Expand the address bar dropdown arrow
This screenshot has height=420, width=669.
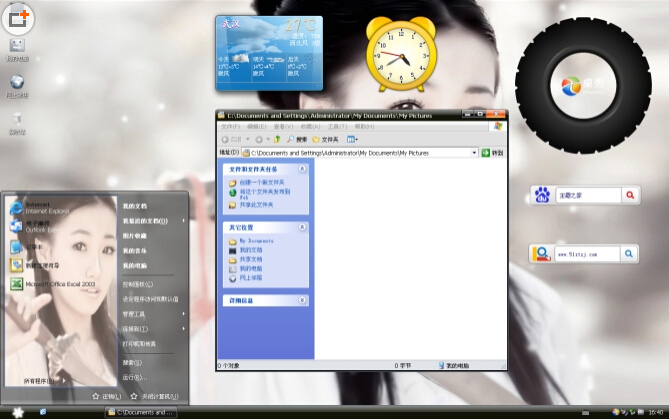tap(474, 153)
